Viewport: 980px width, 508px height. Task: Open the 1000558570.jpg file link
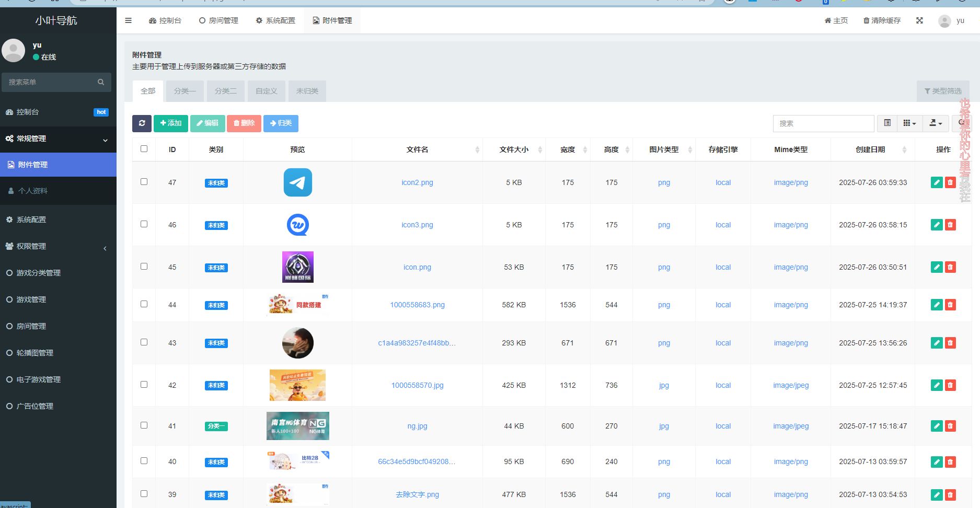coord(417,385)
